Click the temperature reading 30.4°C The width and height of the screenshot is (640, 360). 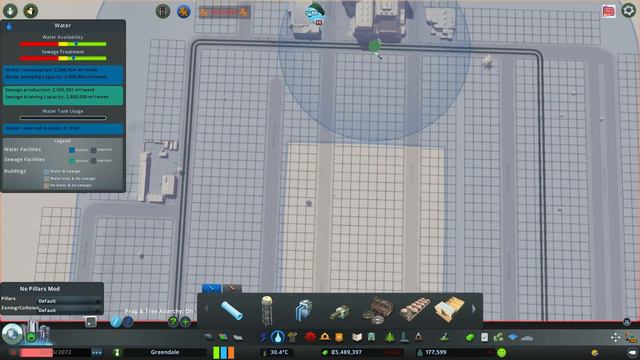click(x=279, y=352)
